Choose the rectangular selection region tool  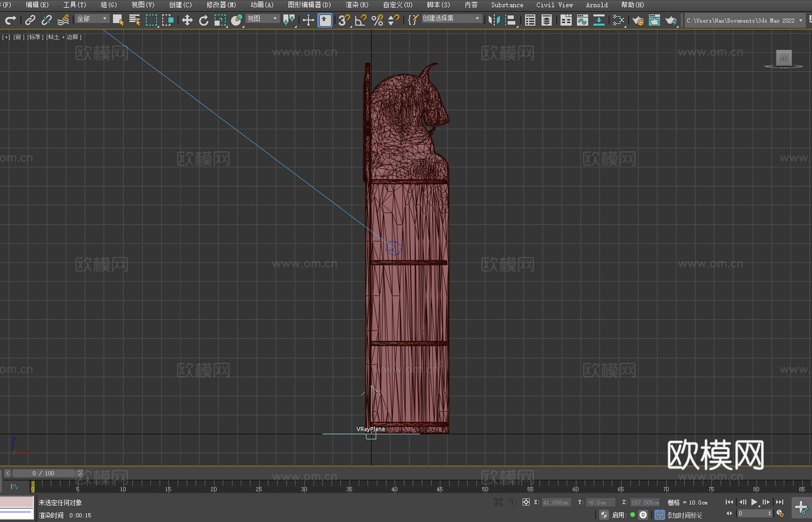click(151, 20)
